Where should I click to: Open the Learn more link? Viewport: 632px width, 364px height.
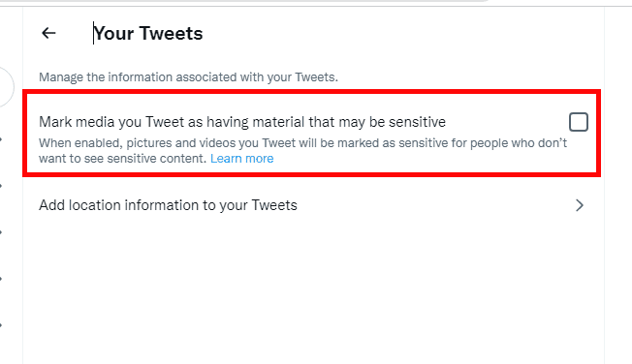(241, 158)
